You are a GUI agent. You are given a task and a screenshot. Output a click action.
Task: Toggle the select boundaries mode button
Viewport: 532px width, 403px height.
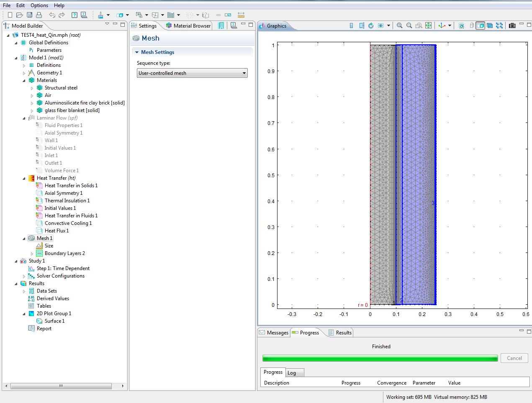[x=489, y=26]
